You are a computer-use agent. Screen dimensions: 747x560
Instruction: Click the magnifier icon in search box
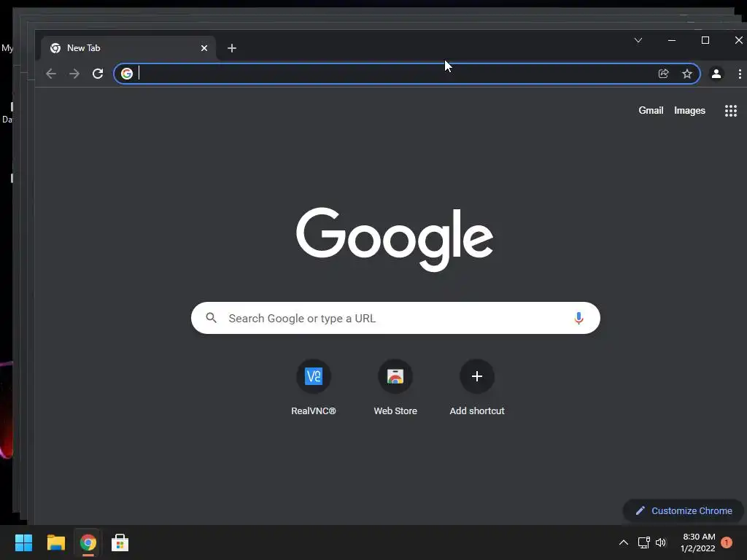(x=211, y=318)
